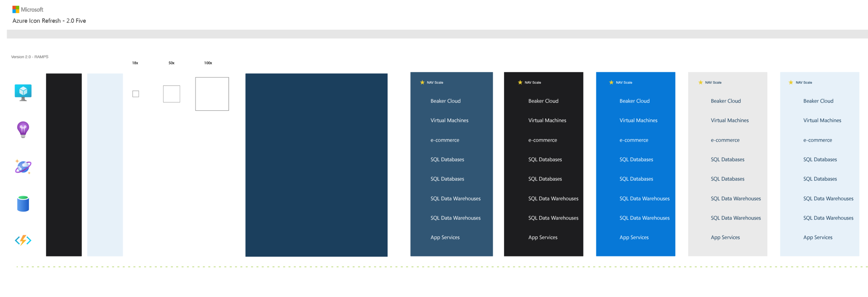868x297 pixels.
Task: Select the planet Cosmos DB icon
Action: click(x=23, y=167)
